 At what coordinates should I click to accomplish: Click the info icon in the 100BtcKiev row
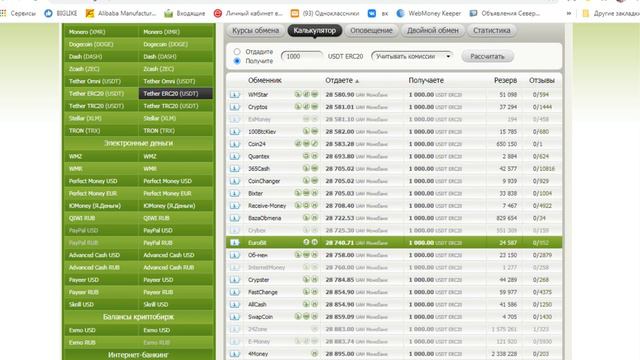click(235, 132)
